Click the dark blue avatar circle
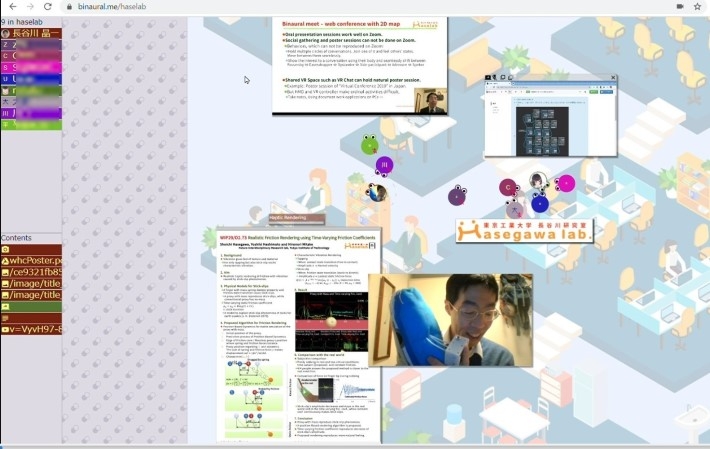Viewport: 710px width, 449px height. pyautogui.click(x=540, y=204)
